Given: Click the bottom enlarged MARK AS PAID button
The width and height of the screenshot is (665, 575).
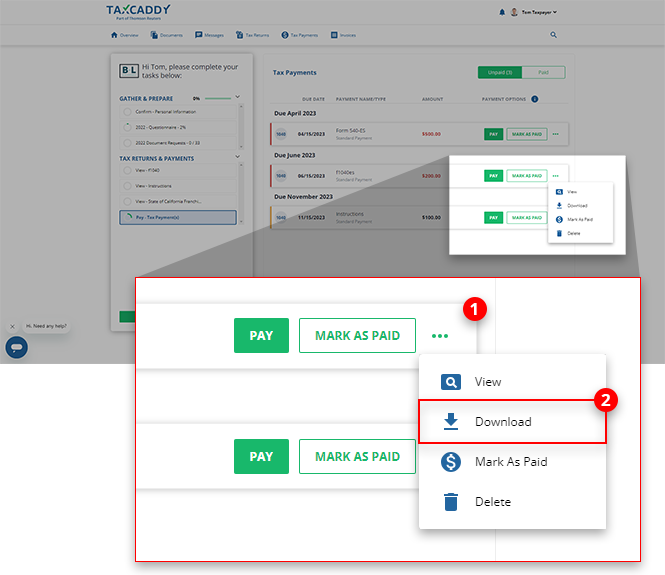Looking at the screenshot, I should click(x=357, y=456).
